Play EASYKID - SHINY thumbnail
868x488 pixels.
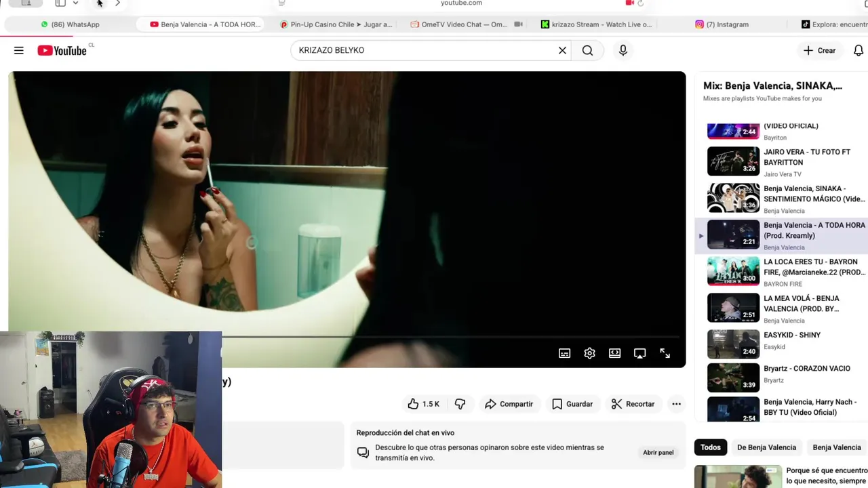pyautogui.click(x=734, y=344)
